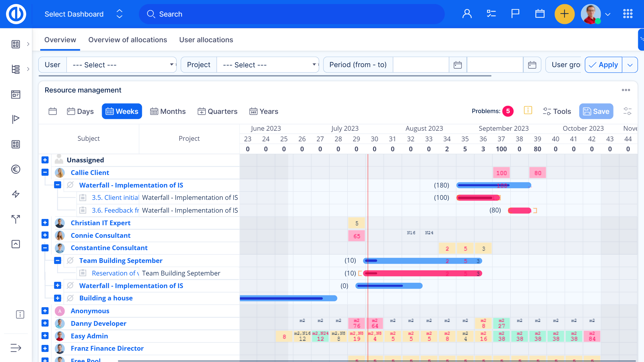Toggle visibility of Unassigned resource row

44,160
